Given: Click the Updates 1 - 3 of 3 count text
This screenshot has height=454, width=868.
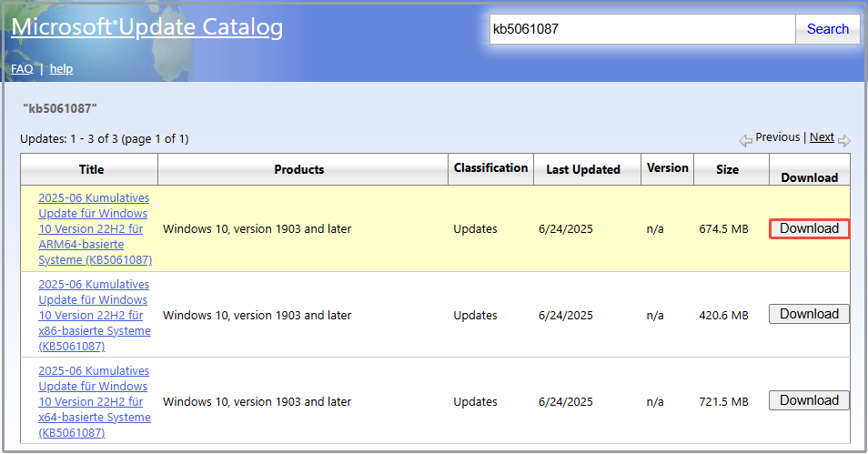Looking at the screenshot, I should 104,139.
